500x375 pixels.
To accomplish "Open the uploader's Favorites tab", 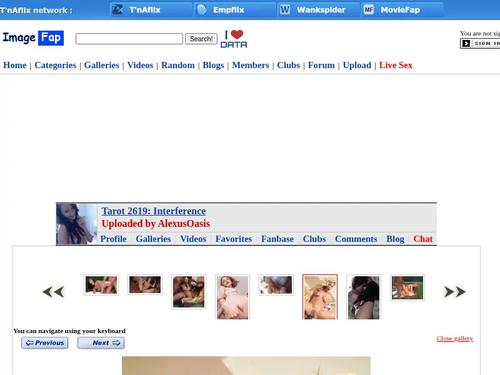I will tap(233, 239).
